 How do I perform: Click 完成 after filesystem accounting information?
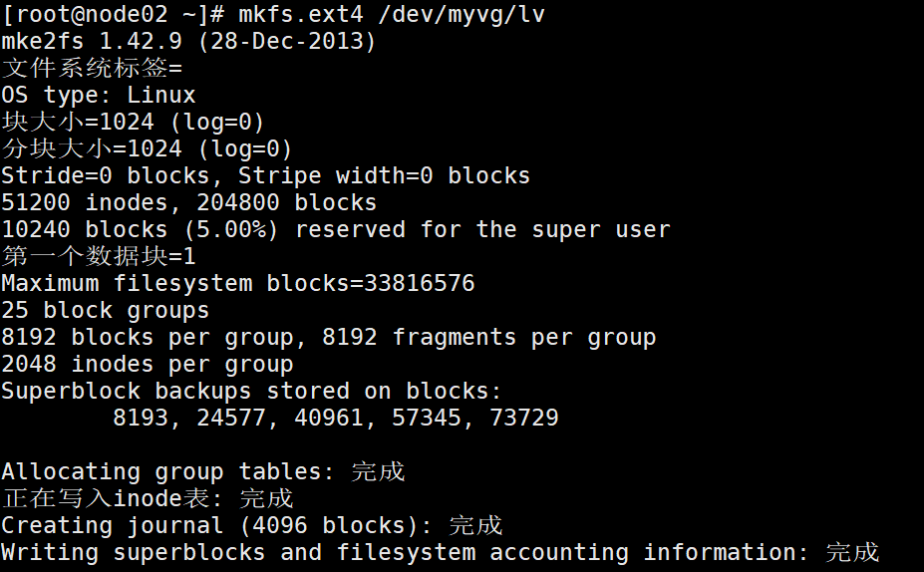tap(853, 553)
